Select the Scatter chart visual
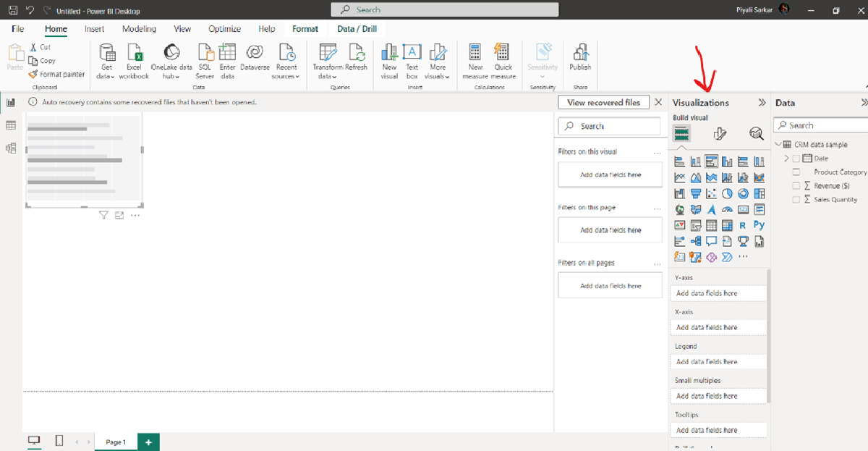 point(711,193)
